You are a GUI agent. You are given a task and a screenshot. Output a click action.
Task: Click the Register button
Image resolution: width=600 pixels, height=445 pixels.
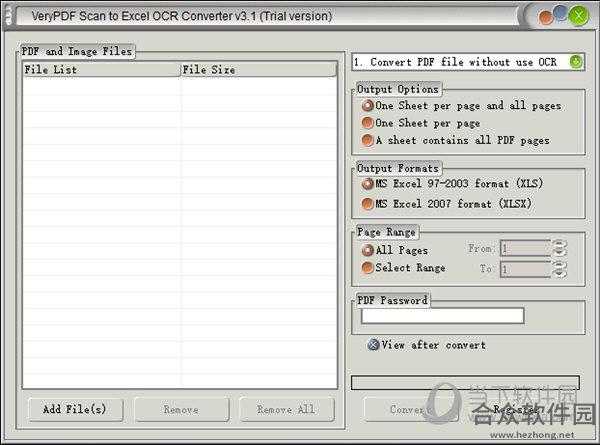click(517, 410)
